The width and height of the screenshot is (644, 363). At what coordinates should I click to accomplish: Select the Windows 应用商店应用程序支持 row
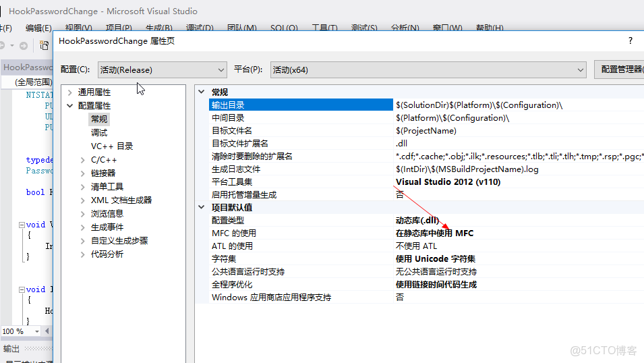click(426, 298)
